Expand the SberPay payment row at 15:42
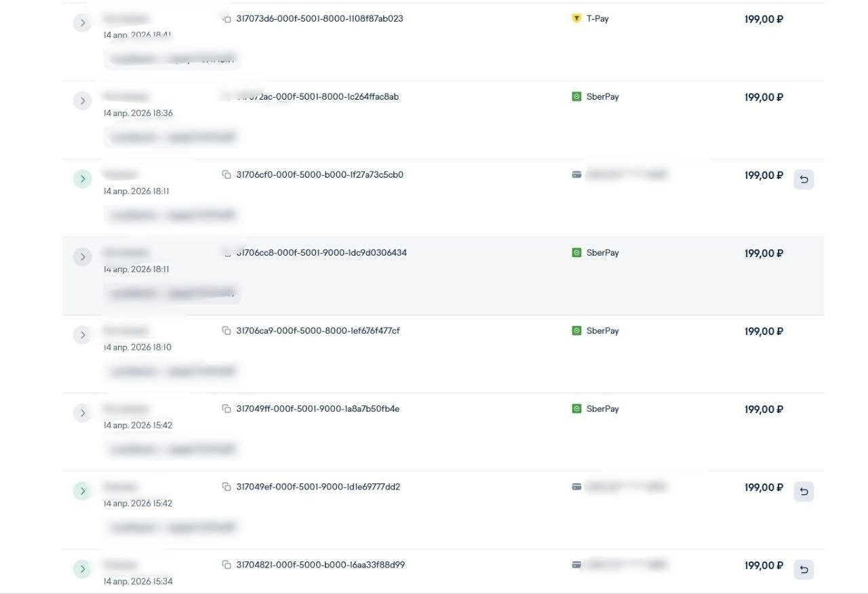The image size is (868, 594). [82, 413]
